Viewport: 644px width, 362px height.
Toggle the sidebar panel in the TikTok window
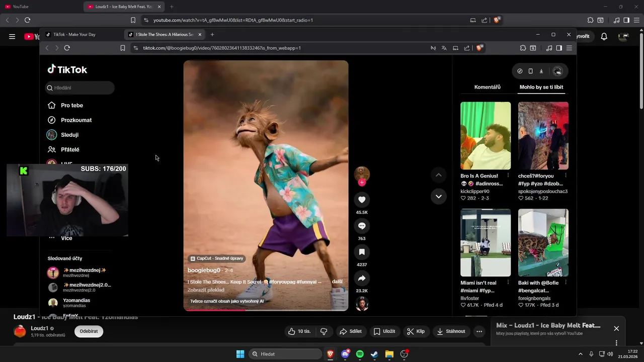click(x=559, y=48)
